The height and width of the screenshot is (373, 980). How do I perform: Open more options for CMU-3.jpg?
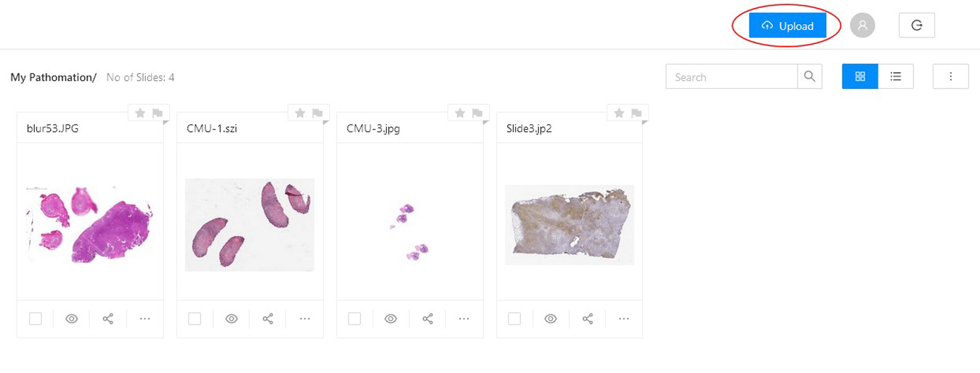[464, 319]
